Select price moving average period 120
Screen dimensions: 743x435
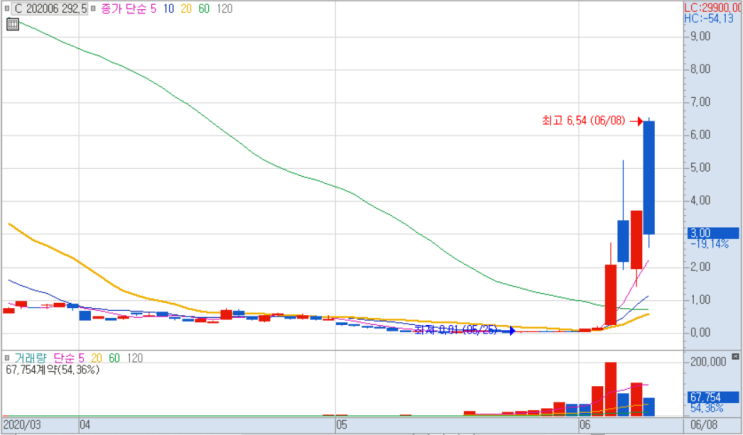point(225,9)
